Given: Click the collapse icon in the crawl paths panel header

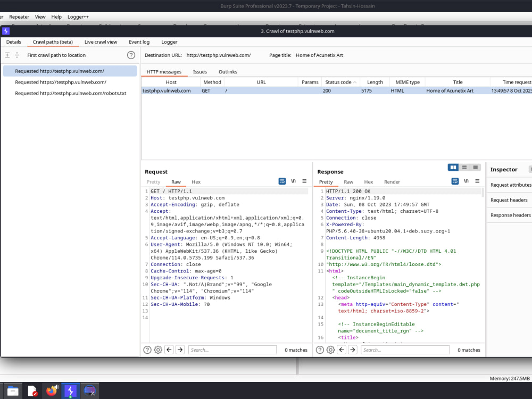Looking at the screenshot, I should point(18,55).
